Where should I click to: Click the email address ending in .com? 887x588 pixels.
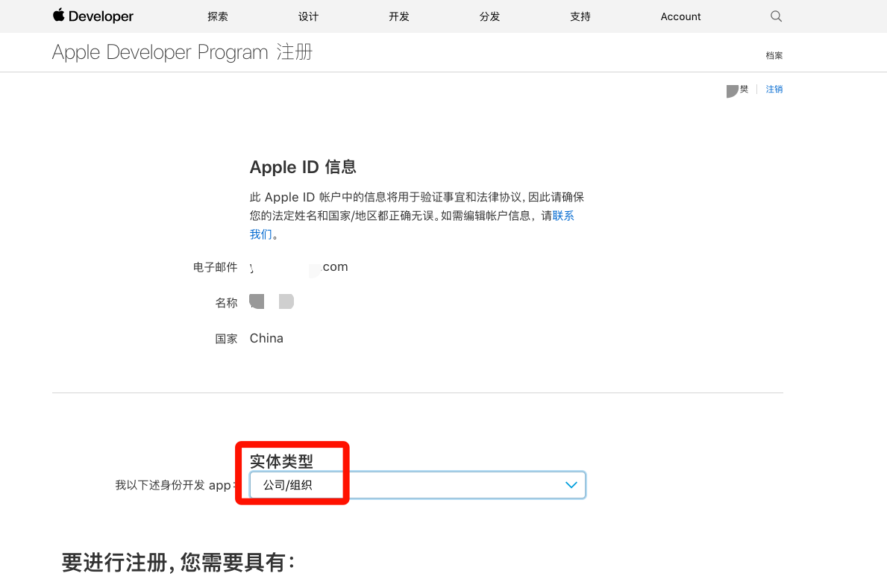pos(298,267)
